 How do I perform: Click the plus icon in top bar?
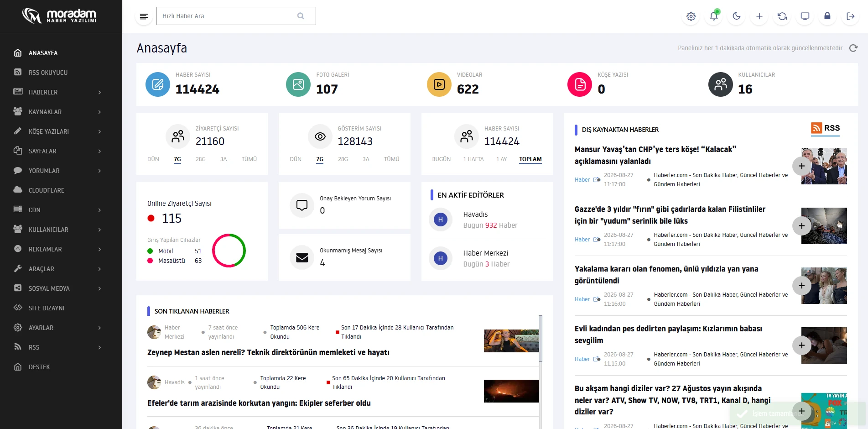point(759,16)
